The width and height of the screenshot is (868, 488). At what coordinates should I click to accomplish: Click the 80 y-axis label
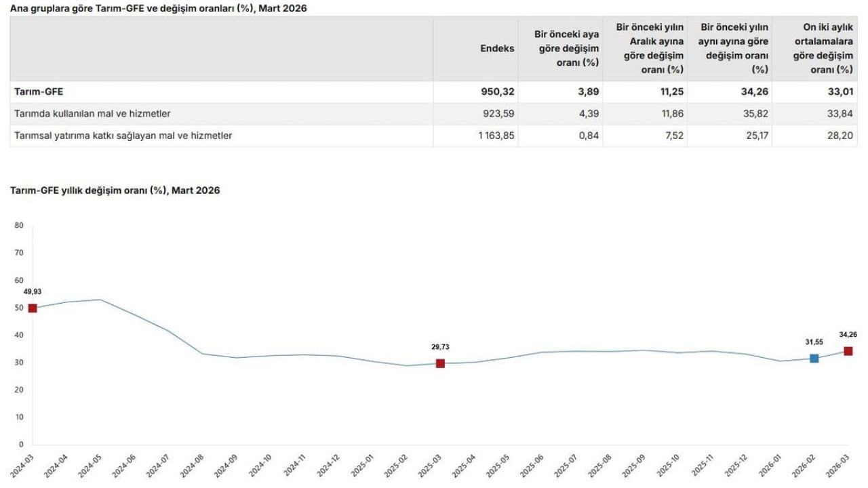coord(19,225)
